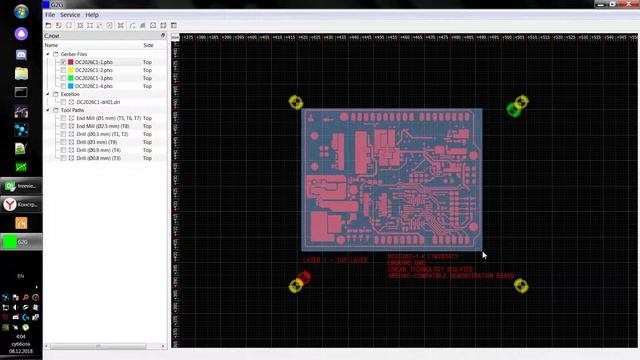Viewport: 640px width, 360px height.
Task: Click the tool path icon beside End Mill (Ø1 mm)
Action: click(x=71, y=118)
